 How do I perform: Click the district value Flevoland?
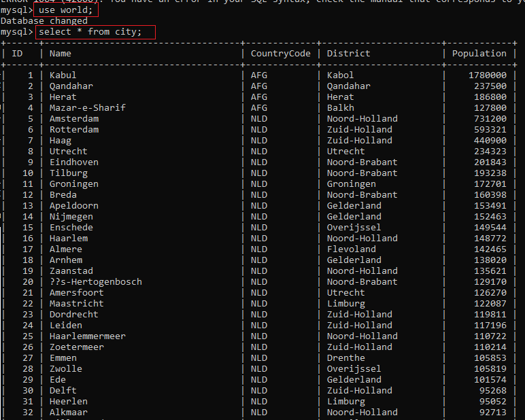tap(351, 249)
